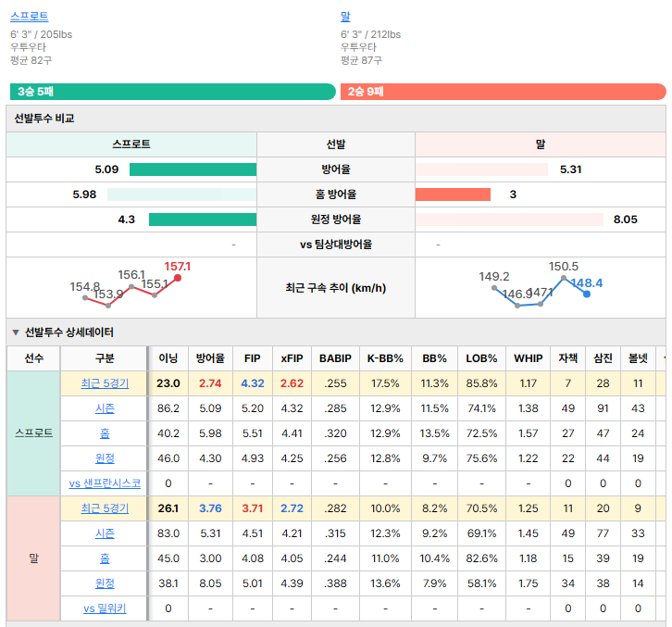Click the green 3승 5패 record bar
The width and height of the screenshot is (672, 627).
(x=173, y=92)
